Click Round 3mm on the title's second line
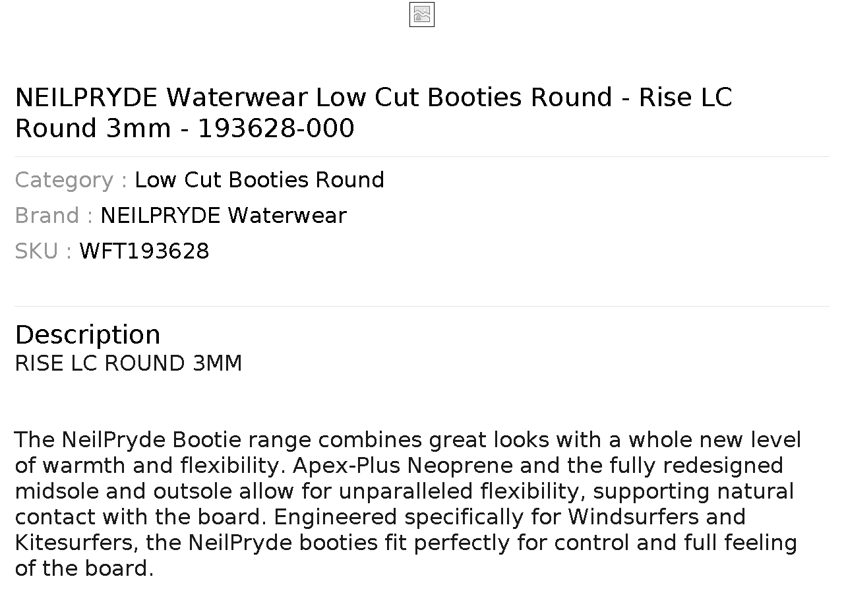844x616 pixels. click(93, 129)
